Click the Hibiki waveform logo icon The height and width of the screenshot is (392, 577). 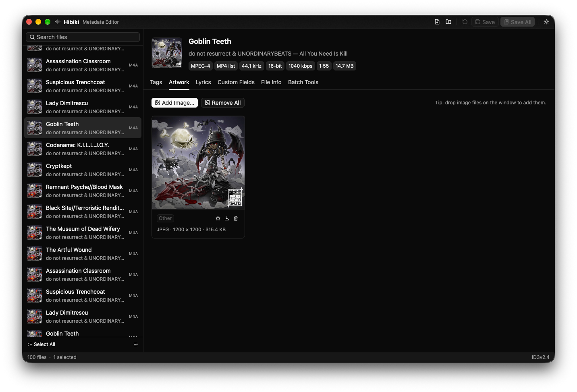point(58,22)
